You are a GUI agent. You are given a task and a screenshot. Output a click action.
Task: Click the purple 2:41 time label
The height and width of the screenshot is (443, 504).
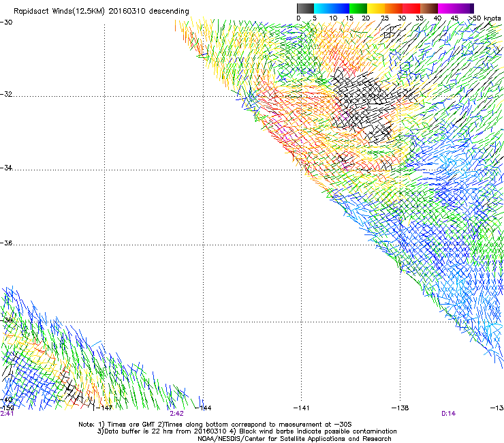click(7, 414)
